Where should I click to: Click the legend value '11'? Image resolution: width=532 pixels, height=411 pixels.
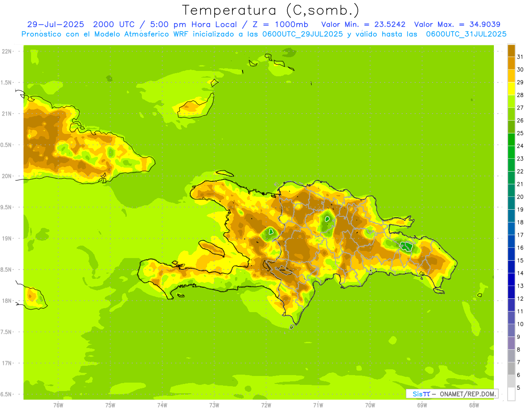coord(520,311)
